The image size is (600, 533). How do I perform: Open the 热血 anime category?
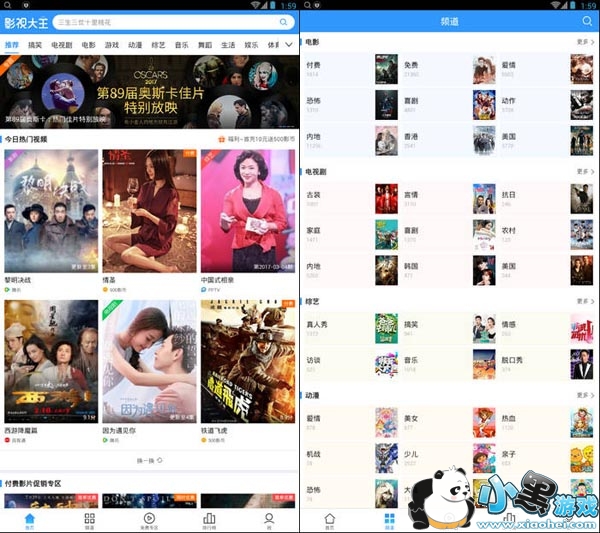point(548,423)
